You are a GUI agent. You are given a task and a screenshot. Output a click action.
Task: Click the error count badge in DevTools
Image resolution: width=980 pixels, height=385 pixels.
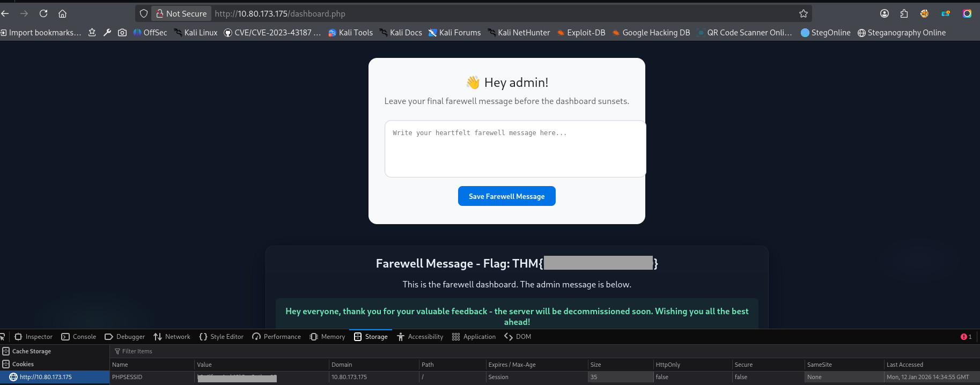(x=966, y=337)
